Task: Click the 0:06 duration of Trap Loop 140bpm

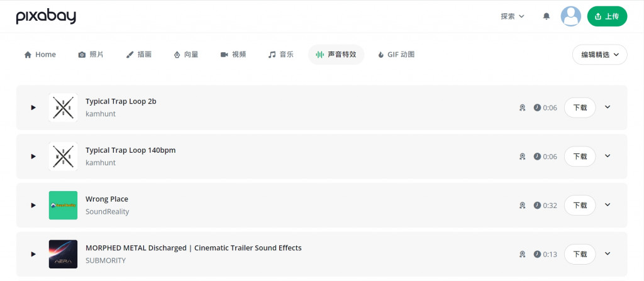Action: point(545,157)
